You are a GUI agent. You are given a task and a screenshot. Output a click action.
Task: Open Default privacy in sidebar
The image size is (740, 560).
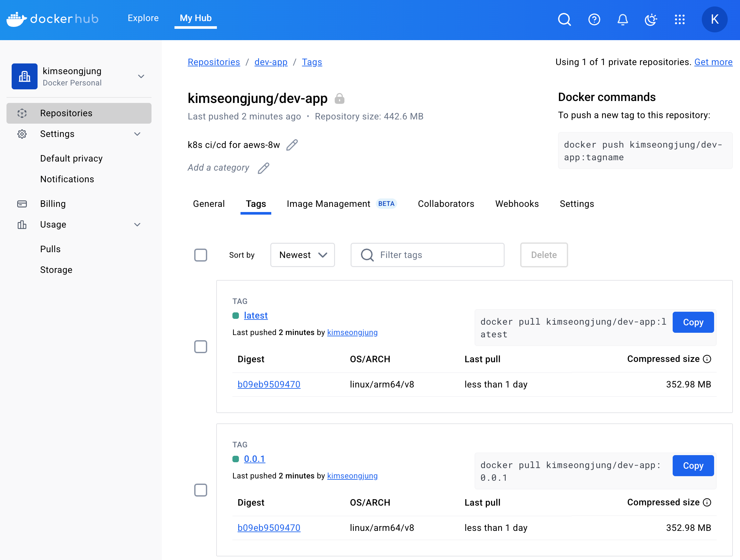click(x=71, y=158)
